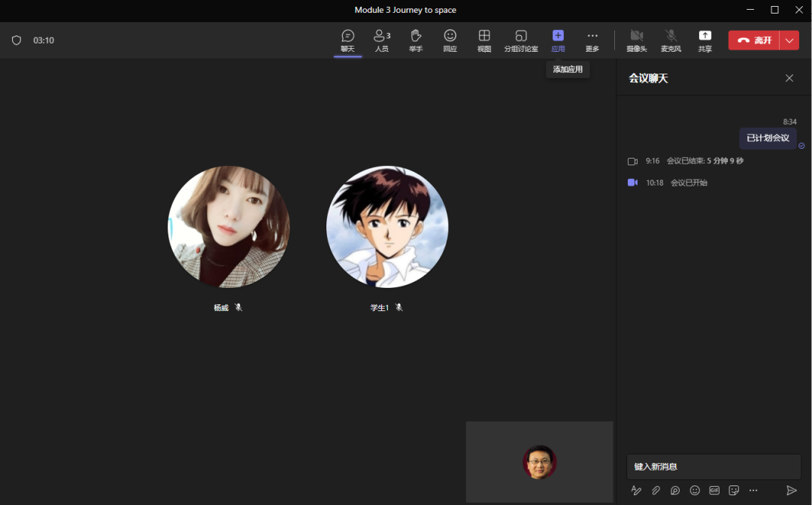812x505 pixels.
Task: Close the 会议聊天 panel
Action: 789,78
